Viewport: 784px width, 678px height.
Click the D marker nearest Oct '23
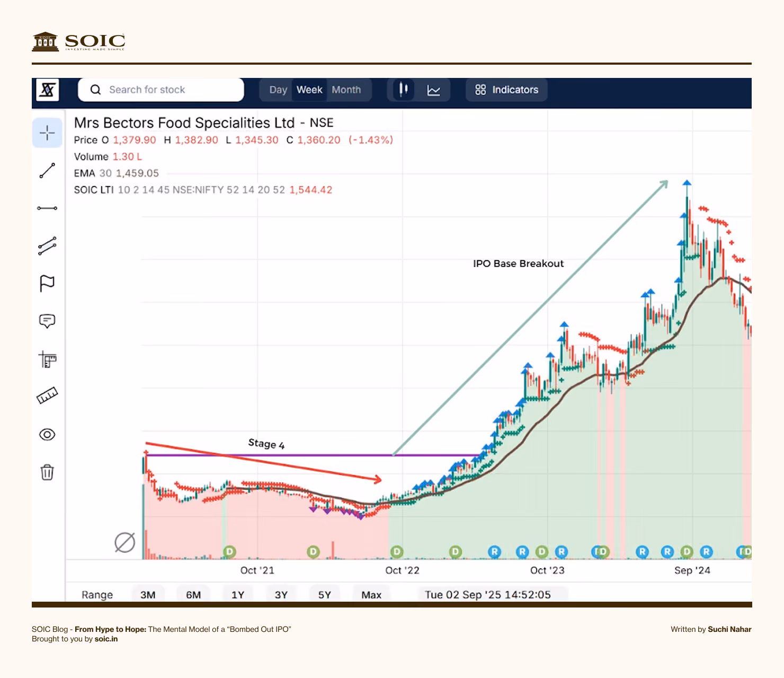click(541, 552)
